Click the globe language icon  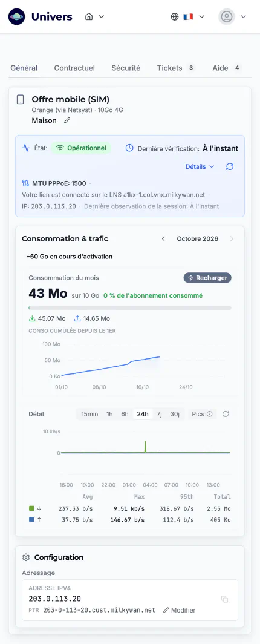(x=175, y=16)
